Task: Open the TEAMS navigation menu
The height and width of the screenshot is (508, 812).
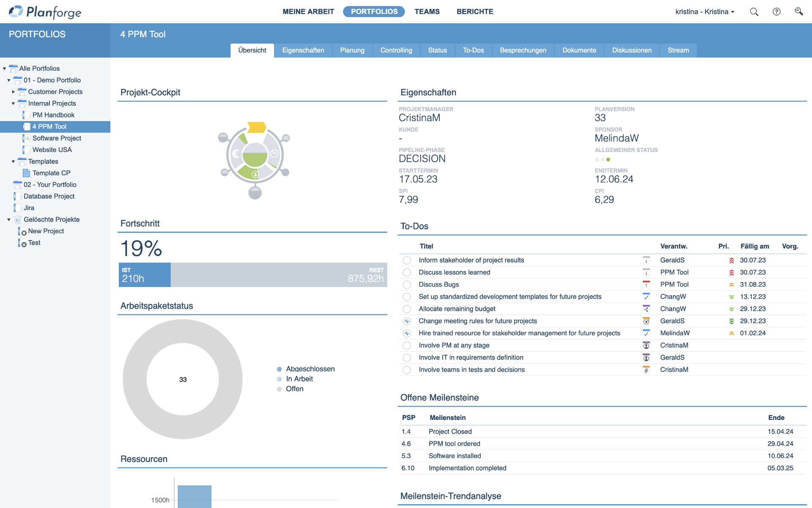Action: coord(427,11)
